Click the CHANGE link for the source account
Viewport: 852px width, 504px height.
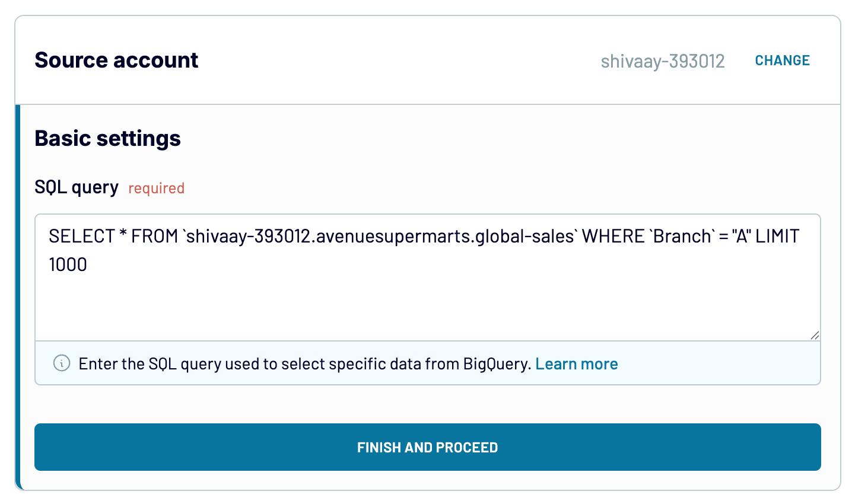pyautogui.click(x=782, y=60)
